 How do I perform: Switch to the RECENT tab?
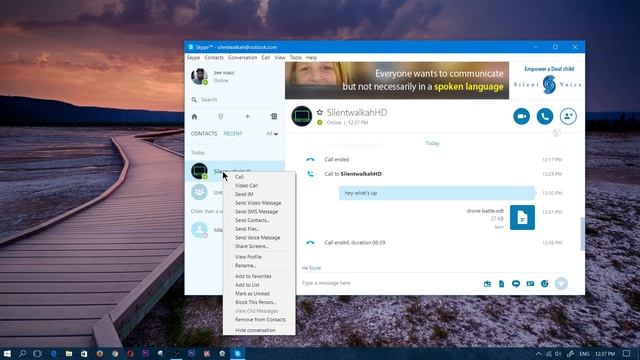point(233,133)
